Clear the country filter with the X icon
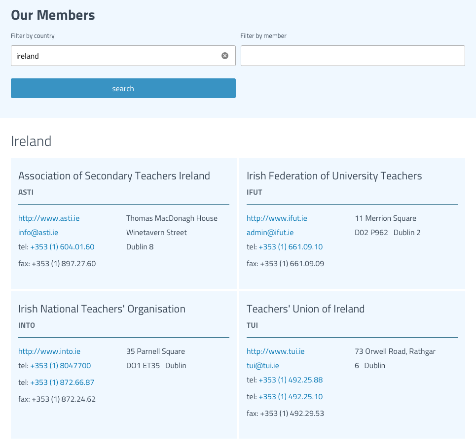This screenshot has width=476, height=448. [224, 56]
